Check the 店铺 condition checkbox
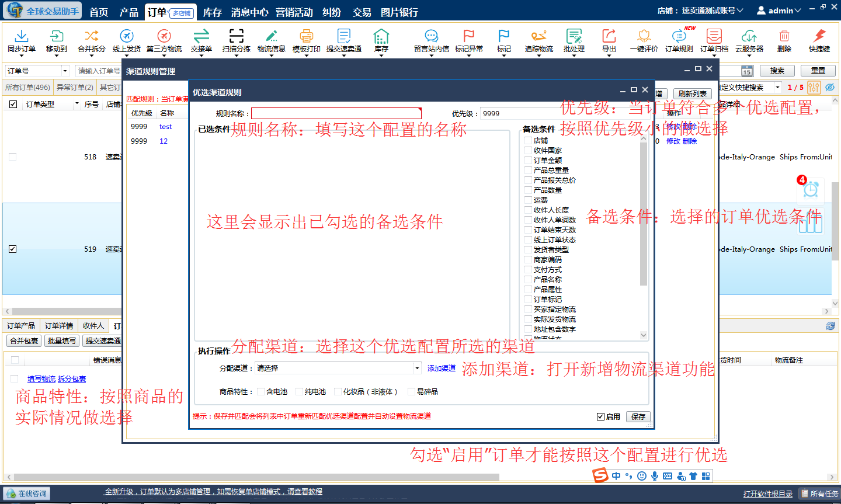The width and height of the screenshot is (841, 504). coord(529,140)
